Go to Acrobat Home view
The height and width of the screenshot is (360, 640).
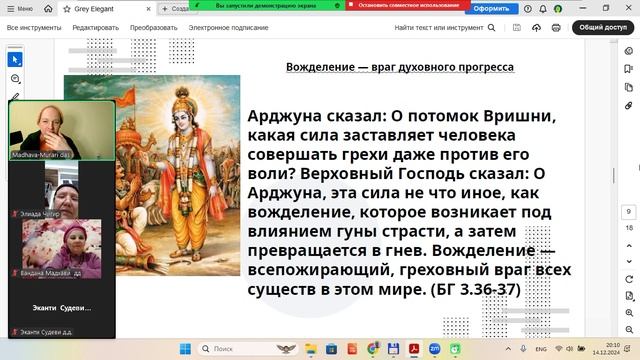click(48, 9)
